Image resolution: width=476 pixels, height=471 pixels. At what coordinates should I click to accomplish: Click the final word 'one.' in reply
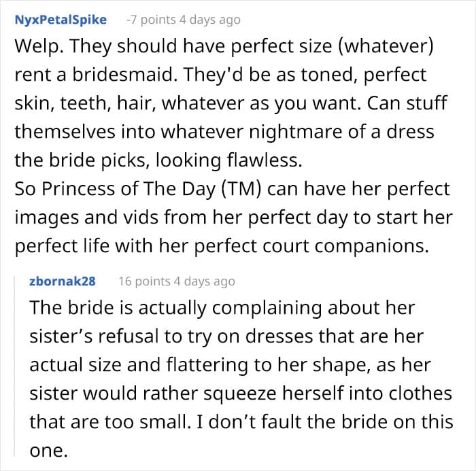point(48,451)
